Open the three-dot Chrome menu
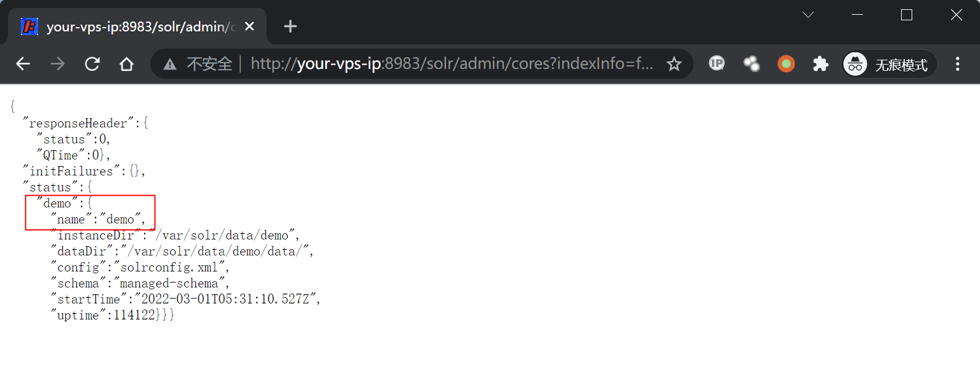 (957, 64)
